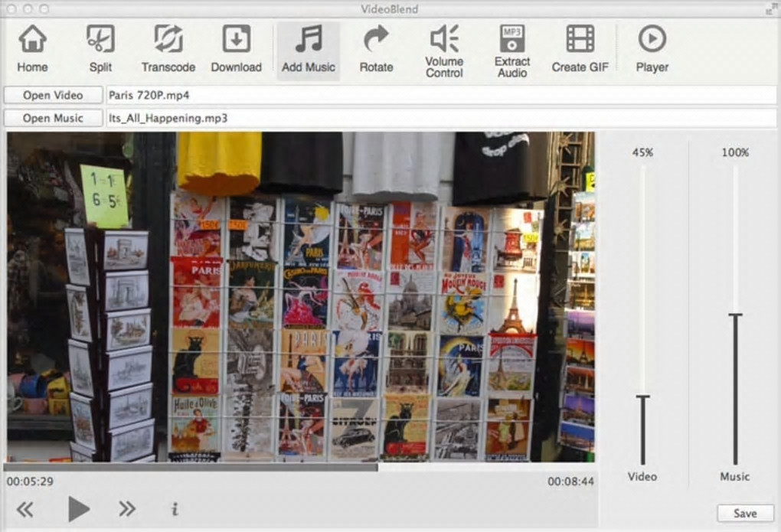Click the Open Video button
This screenshot has width=781, height=532.
click(x=53, y=95)
